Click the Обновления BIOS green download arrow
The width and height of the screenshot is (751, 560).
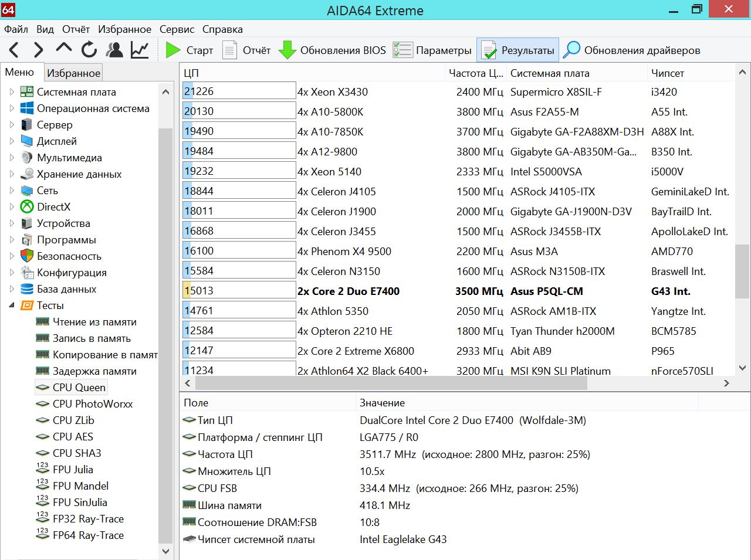click(x=287, y=50)
